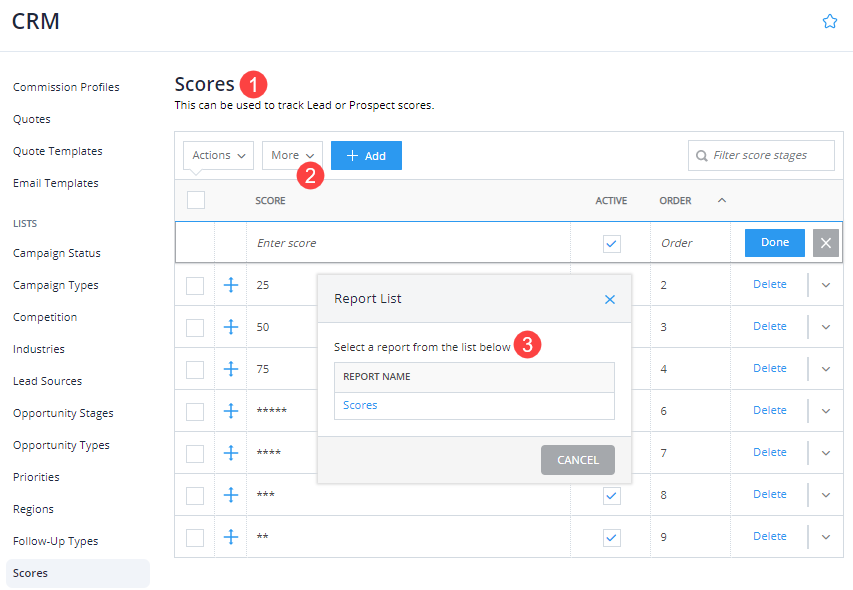Select Opportunity Stages in the sidebar

(63, 413)
